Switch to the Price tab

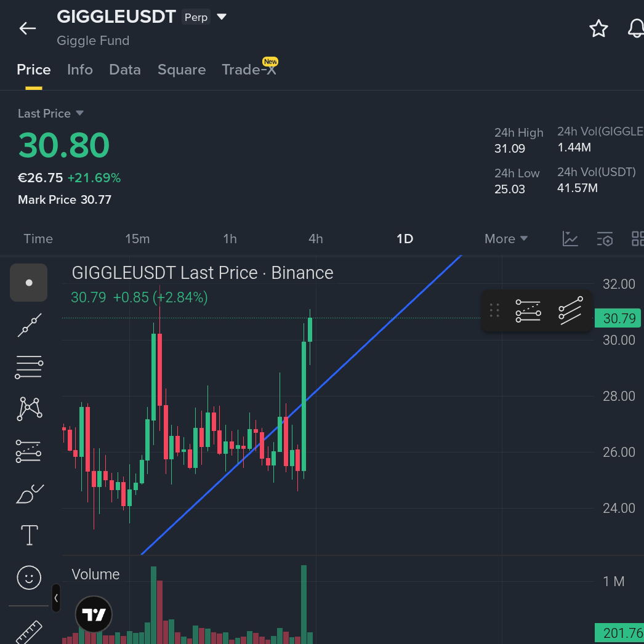(x=34, y=70)
